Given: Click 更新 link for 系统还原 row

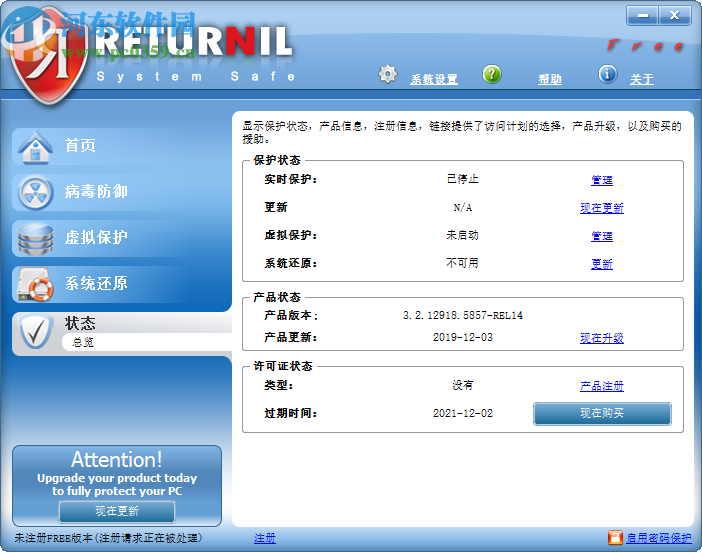Looking at the screenshot, I should pos(602,264).
